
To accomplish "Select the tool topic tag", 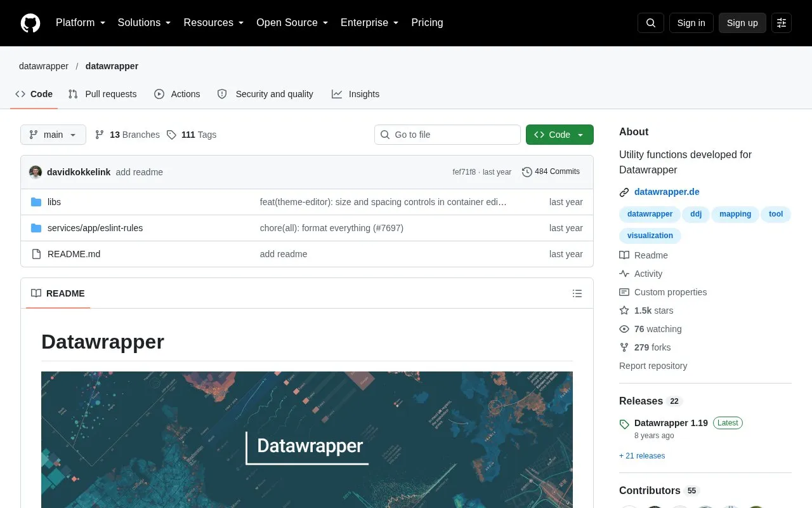I will [776, 214].
